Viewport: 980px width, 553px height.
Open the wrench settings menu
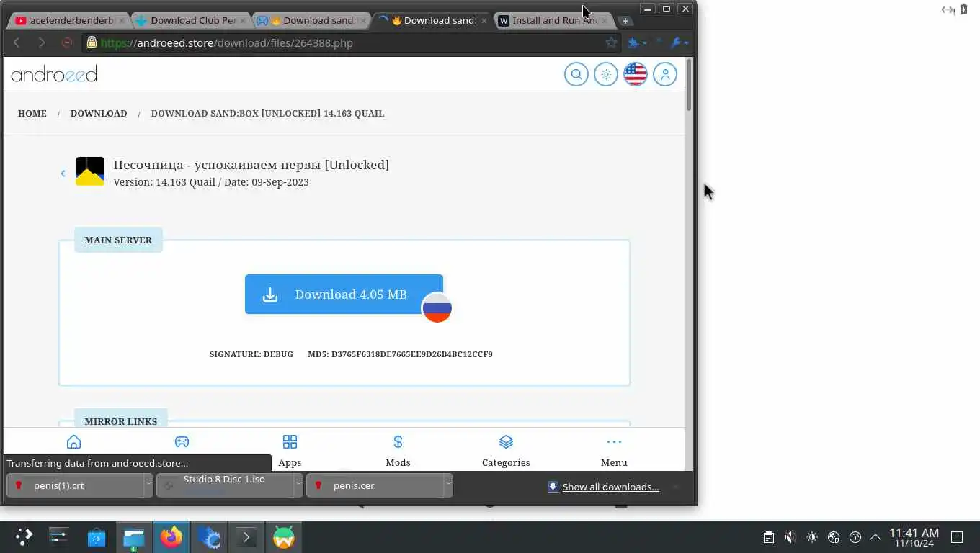tap(679, 42)
